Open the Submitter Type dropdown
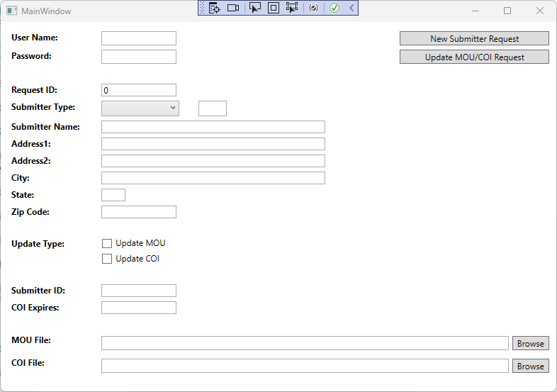This screenshot has width=557, height=392. click(x=140, y=108)
